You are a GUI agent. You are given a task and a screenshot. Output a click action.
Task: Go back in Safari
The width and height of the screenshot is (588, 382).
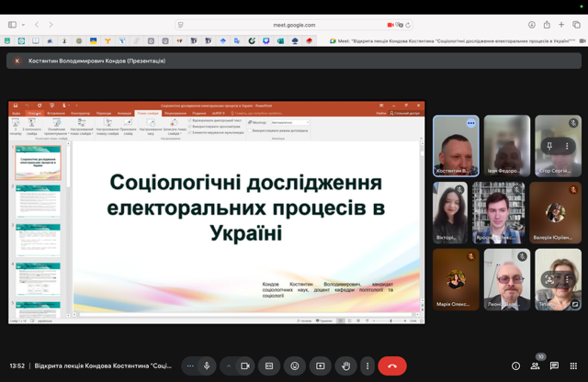point(38,25)
